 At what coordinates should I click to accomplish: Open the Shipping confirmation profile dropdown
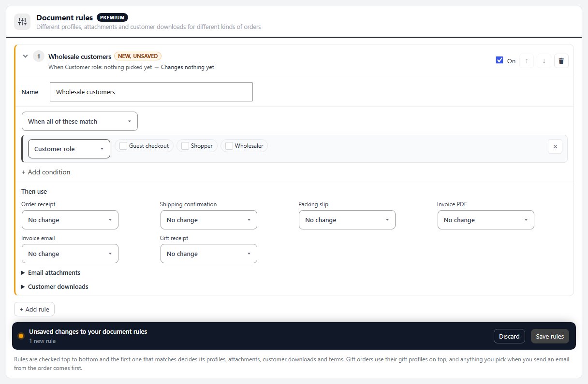click(x=209, y=220)
